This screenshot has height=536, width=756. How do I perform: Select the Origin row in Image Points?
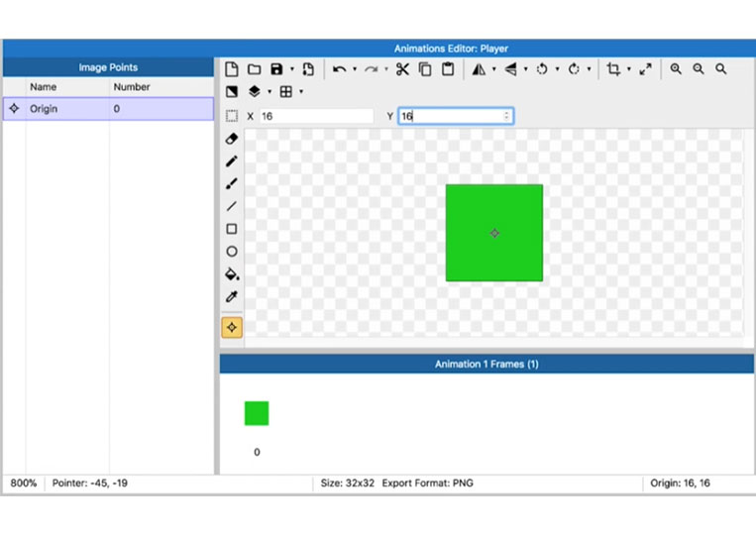pyautogui.click(x=108, y=109)
